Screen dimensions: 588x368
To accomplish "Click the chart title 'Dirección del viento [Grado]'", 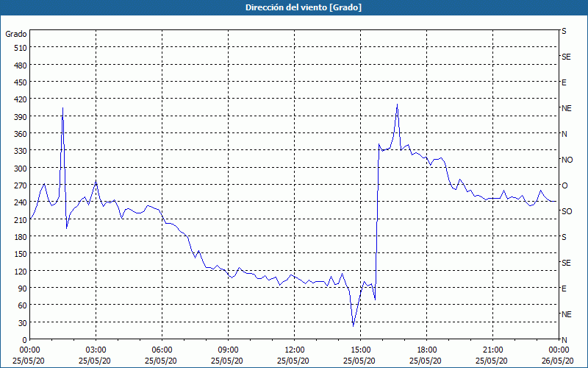I will pos(304,7).
